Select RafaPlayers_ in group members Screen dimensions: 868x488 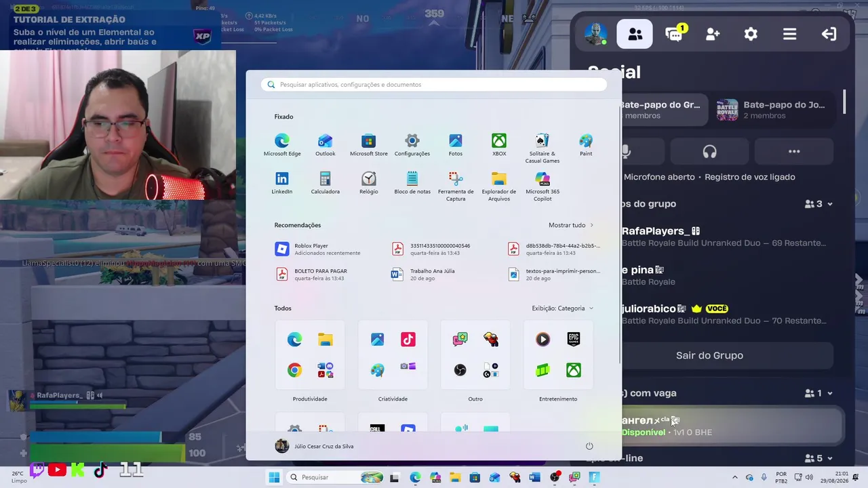(727, 237)
